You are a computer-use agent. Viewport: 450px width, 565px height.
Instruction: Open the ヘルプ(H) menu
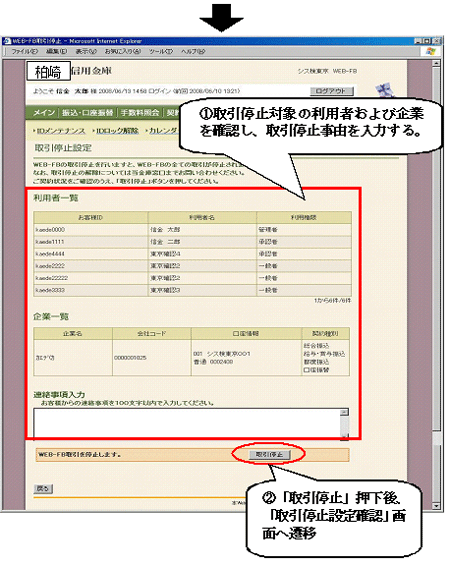coord(193,52)
